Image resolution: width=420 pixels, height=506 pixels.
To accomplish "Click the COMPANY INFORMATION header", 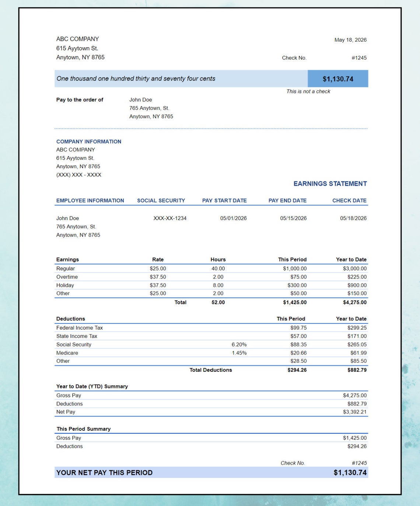I will (x=88, y=141).
